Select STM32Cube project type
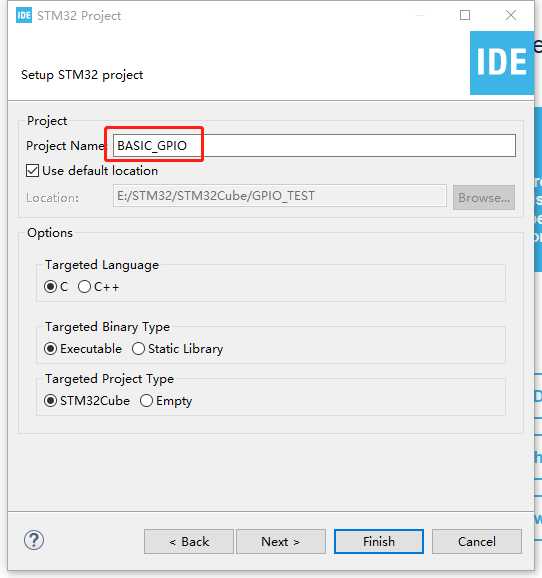The image size is (542, 578). (50, 400)
